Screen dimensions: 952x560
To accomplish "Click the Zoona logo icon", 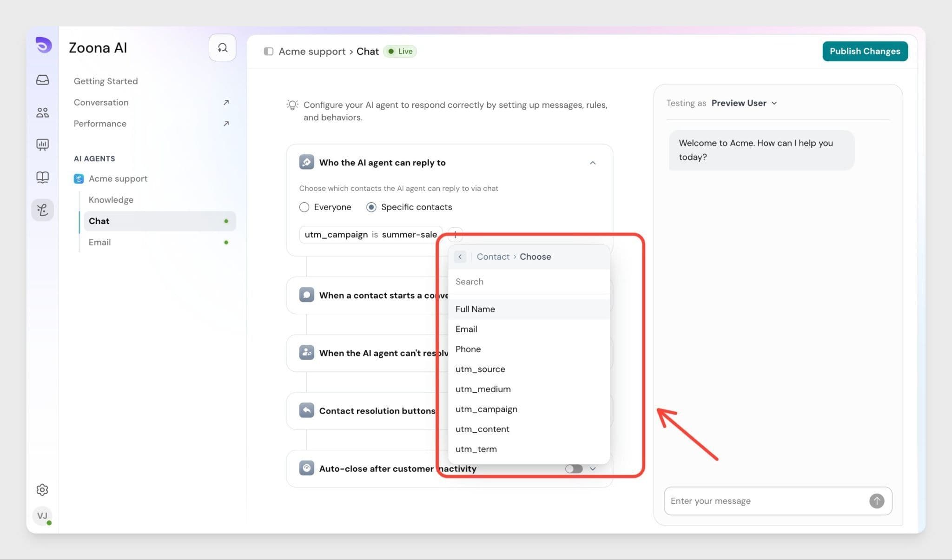I will tap(43, 46).
